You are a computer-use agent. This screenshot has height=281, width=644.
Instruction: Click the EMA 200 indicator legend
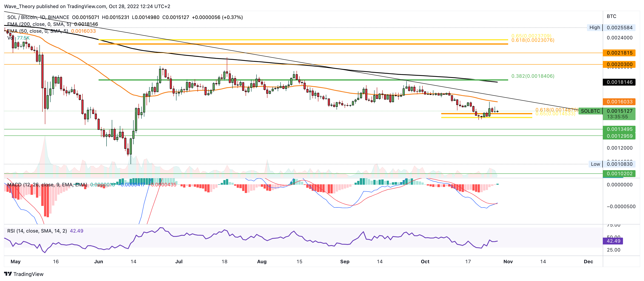click(39, 24)
